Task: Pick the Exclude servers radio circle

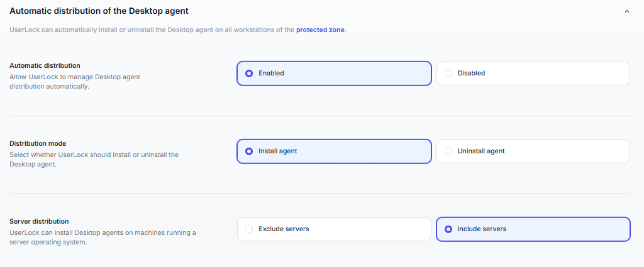Action: (249, 229)
